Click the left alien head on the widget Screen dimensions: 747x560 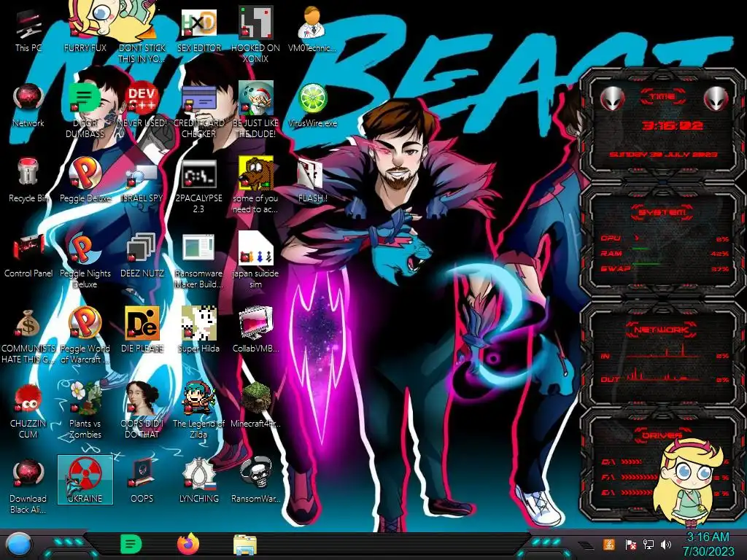(612, 98)
